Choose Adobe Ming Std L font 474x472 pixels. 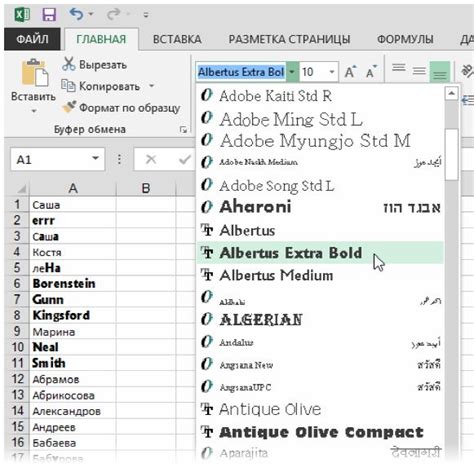pyautogui.click(x=320, y=119)
